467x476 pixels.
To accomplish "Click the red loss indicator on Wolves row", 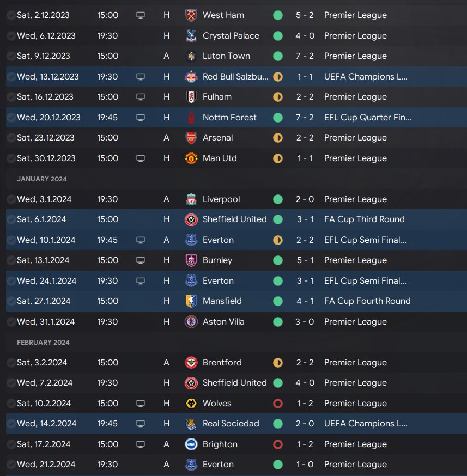I will (278, 404).
